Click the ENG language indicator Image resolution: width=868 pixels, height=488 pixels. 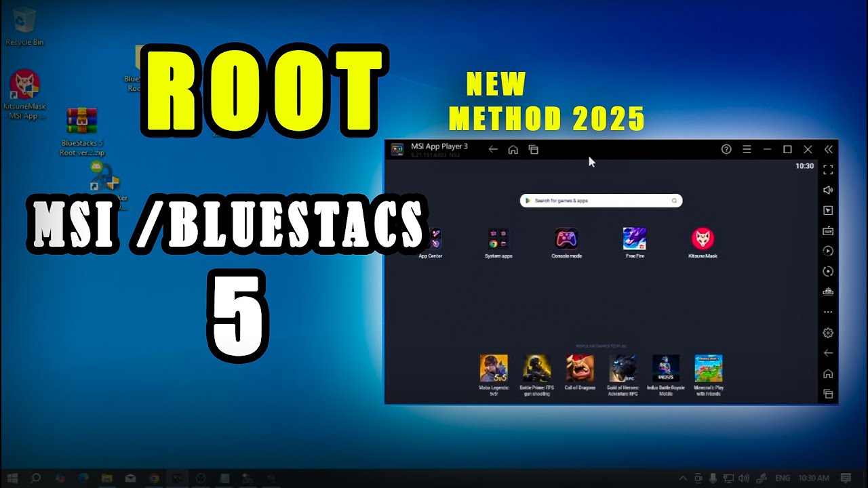(782, 478)
